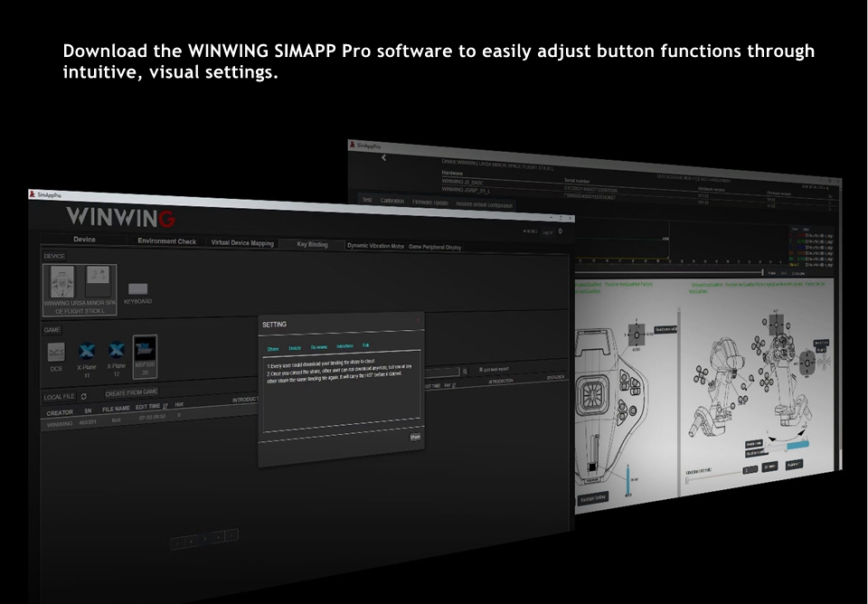The height and width of the screenshot is (604, 868).
Task: Click the CREATE FROM GAME button
Action: click(x=131, y=392)
